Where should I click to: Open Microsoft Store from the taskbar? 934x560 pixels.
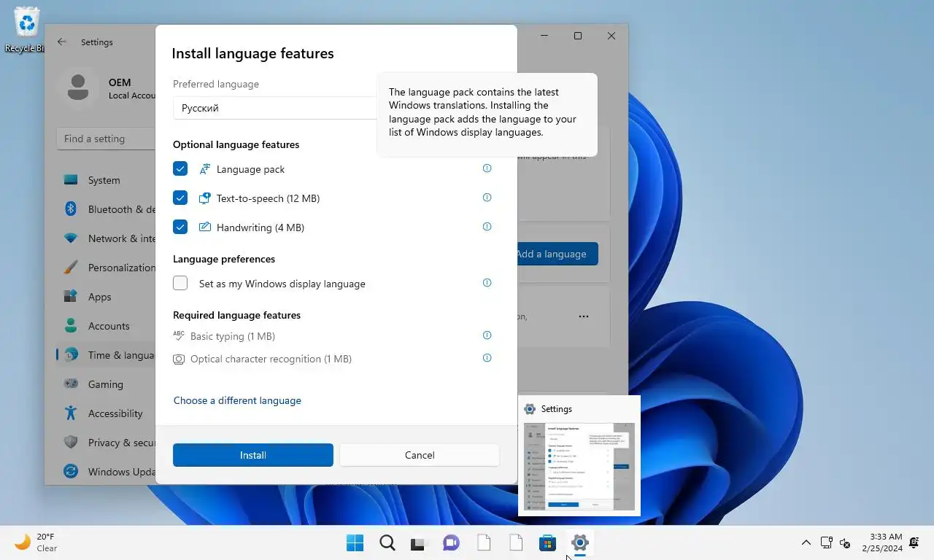tap(547, 542)
